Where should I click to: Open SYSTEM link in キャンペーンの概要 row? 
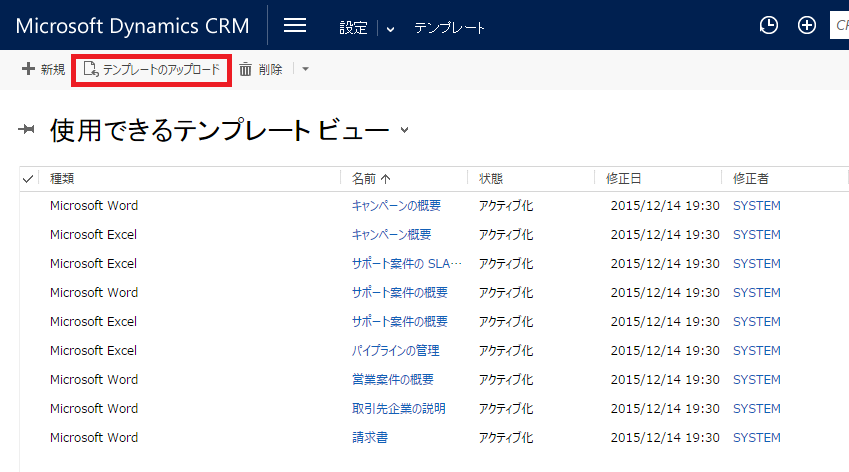click(x=757, y=206)
